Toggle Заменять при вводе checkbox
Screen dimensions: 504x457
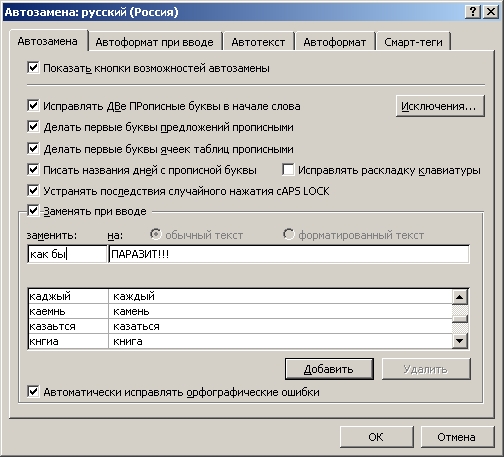click(33, 210)
